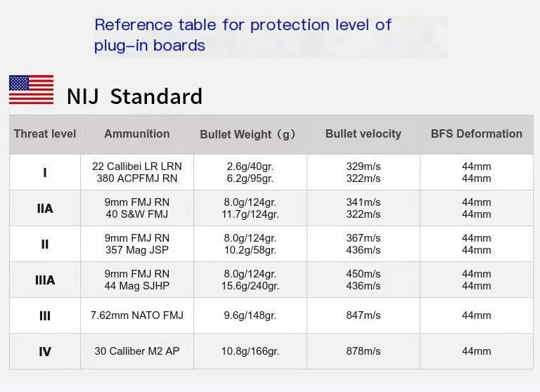Viewport: 540px width, 392px height.
Task: Select the 847m/s velocity cell
Action: point(364,315)
